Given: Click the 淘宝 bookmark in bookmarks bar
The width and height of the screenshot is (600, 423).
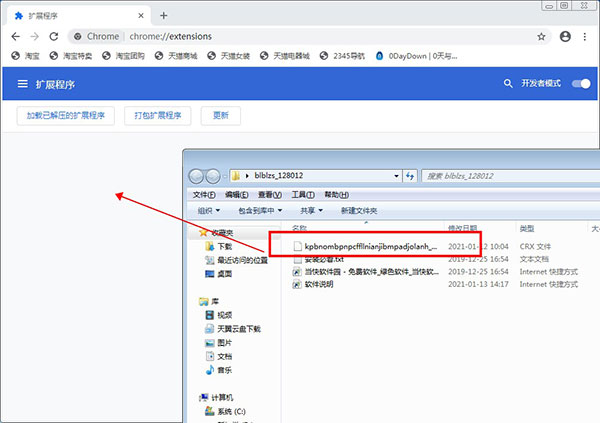Looking at the screenshot, I should point(34,56).
